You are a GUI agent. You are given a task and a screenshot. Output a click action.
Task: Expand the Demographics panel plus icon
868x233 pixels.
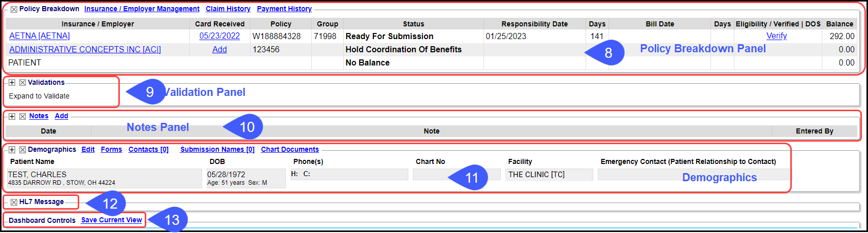tap(12, 150)
